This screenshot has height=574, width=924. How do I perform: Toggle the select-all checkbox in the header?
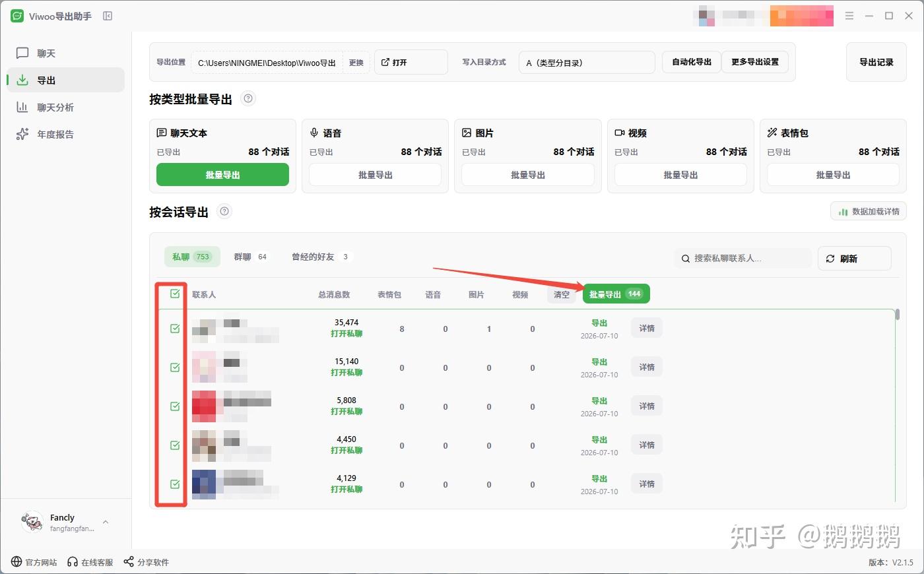pyautogui.click(x=175, y=294)
